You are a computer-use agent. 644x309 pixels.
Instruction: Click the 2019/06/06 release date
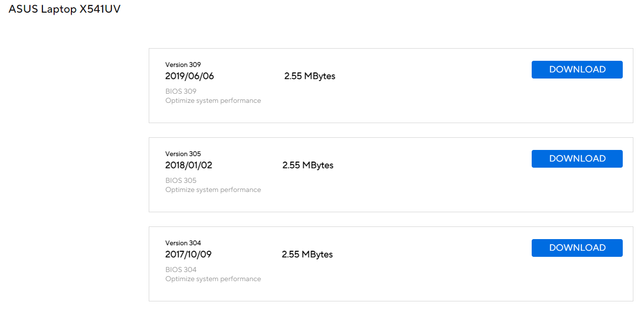[189, 76]
